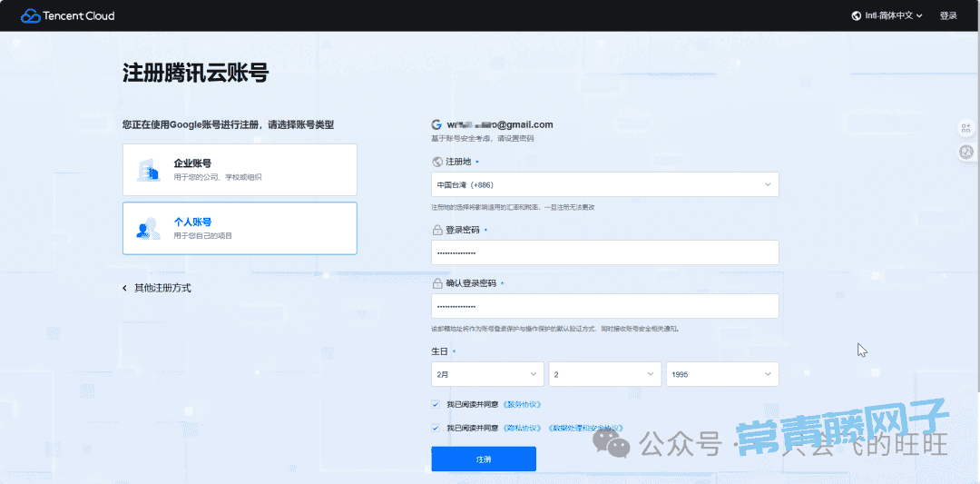Click the back chevron beside 其他注册方式
Screen dimensions: 980x484
click(x=125, y=288)
